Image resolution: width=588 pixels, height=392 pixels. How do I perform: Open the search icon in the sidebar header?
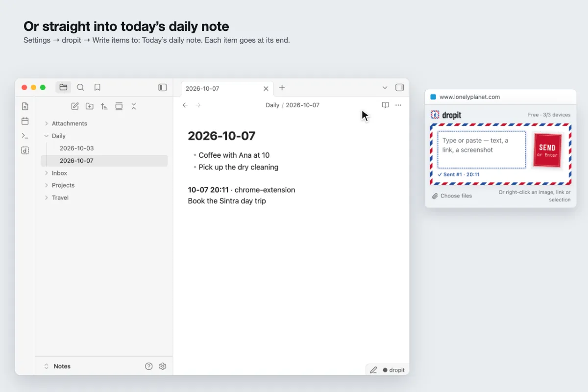80,88
